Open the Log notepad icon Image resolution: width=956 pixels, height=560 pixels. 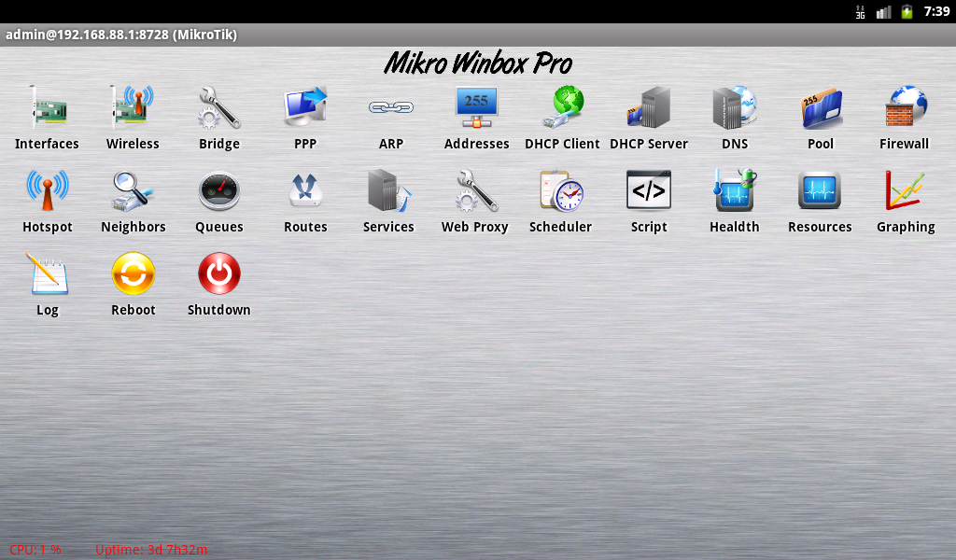[x=47, y=273]
